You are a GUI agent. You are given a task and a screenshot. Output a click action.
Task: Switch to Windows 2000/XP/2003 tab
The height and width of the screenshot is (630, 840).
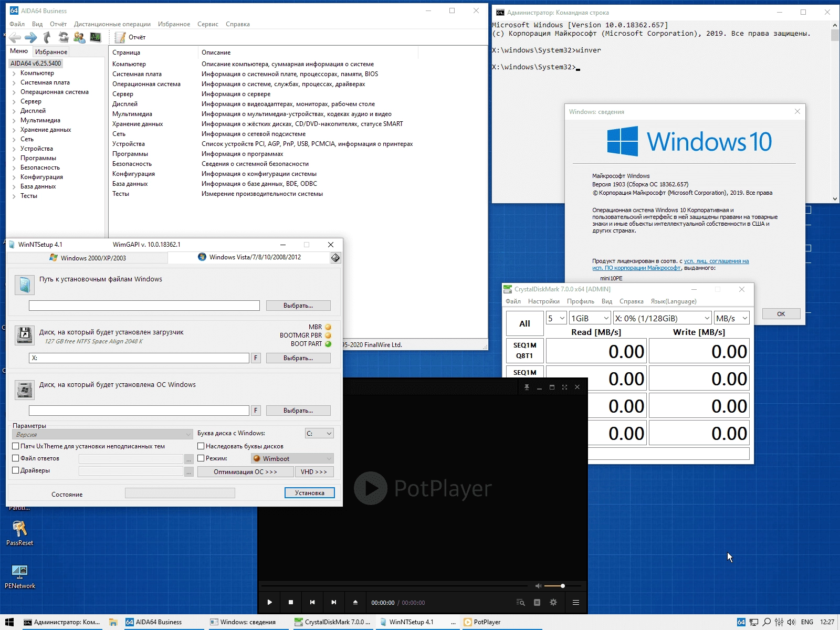pyautogui.click(x=87, y=258)
